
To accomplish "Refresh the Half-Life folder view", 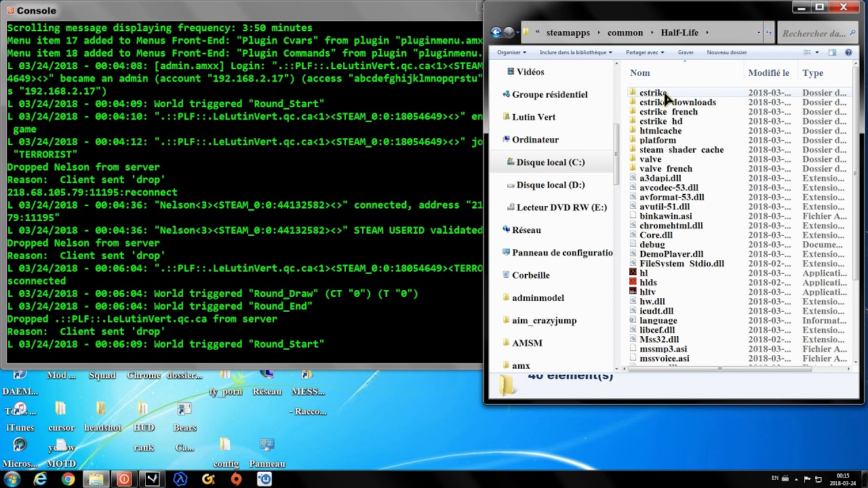I will (x=768, y=33).
